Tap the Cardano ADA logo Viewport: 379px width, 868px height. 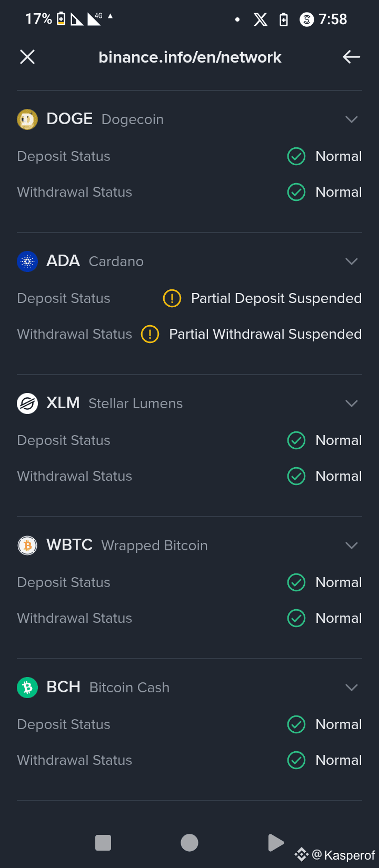(x=27, y=261)
